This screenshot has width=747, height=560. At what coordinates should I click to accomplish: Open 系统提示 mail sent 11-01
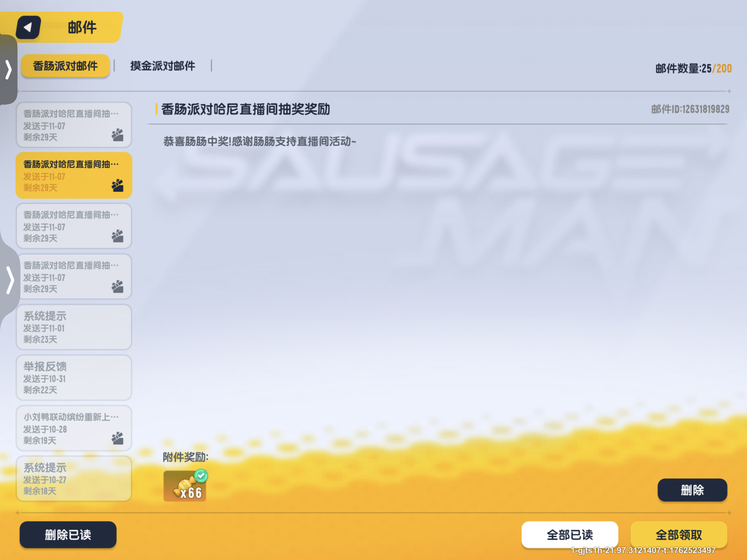(73, 327)
